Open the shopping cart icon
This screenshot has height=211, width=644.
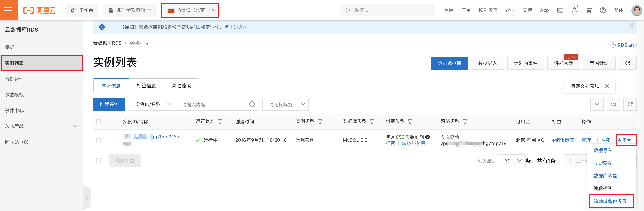pos(588,10)
